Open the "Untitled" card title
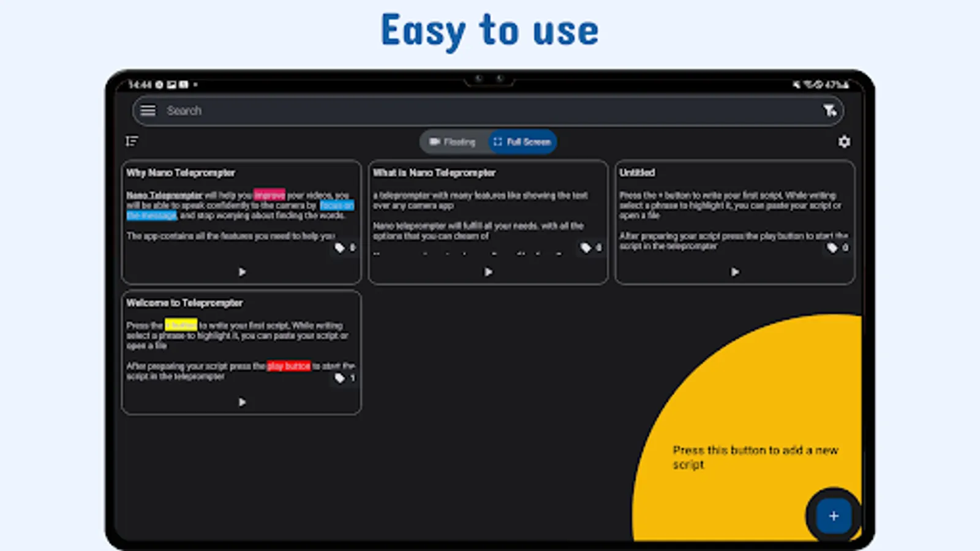Image resolution: width=980 pixels, height=551 pixels. point(637,173)
